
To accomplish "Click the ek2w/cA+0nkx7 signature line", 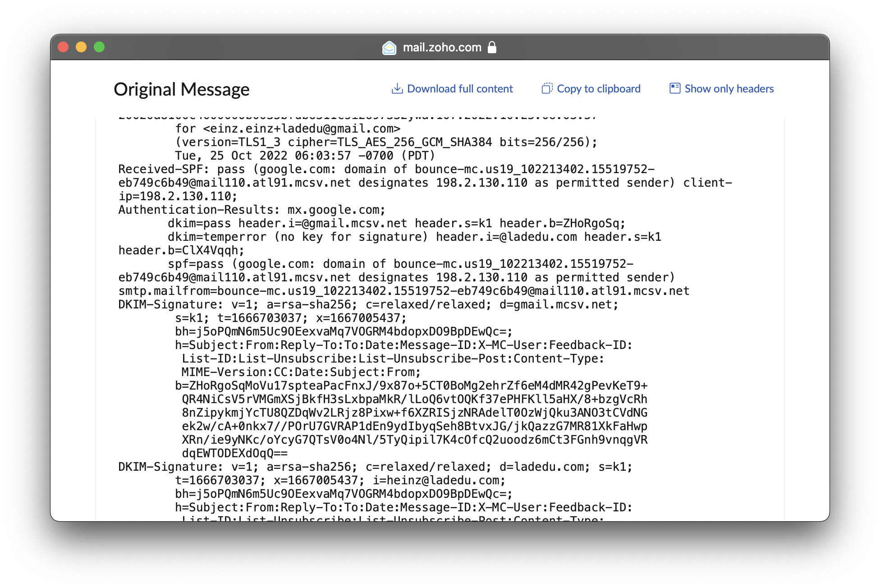I will (415, 427).
